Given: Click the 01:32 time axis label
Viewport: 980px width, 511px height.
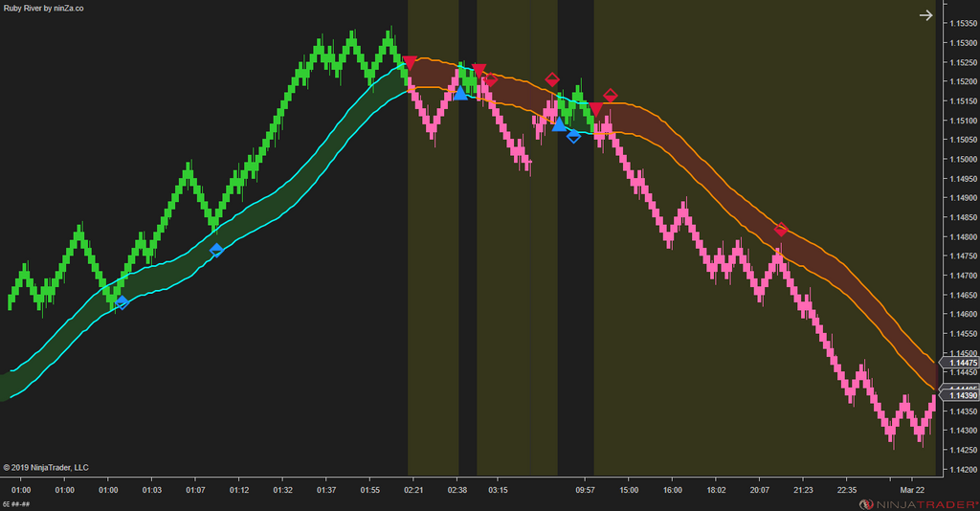Looking at the screenshot, I should tap(282, 490).
